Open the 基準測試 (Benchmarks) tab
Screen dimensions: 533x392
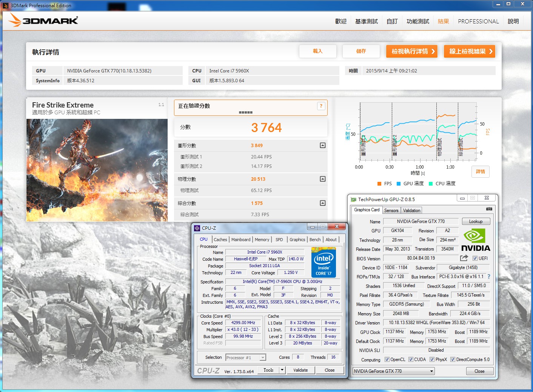(367, 22)
